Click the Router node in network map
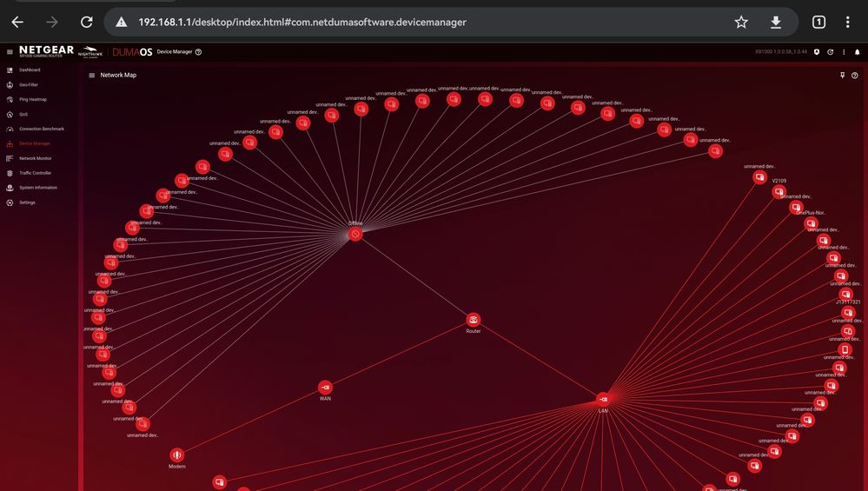 (473, 320)
